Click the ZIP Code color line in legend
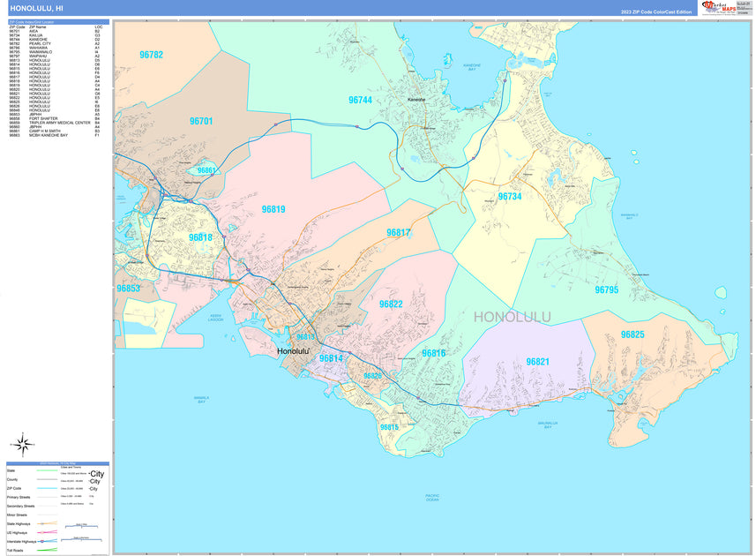Viewport: 756px width, 556px height. click(x=46, y=488)
